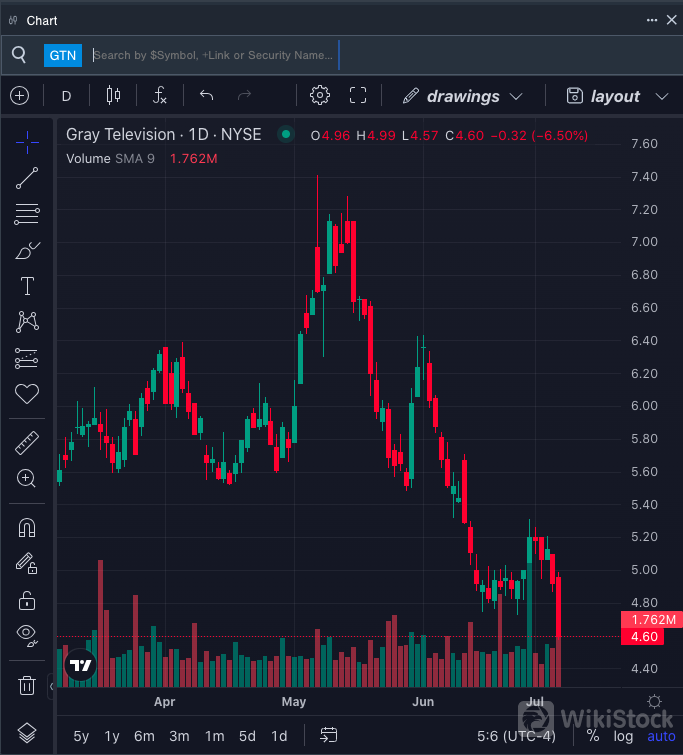Hide all drawings with eye icon

[27, 634]
